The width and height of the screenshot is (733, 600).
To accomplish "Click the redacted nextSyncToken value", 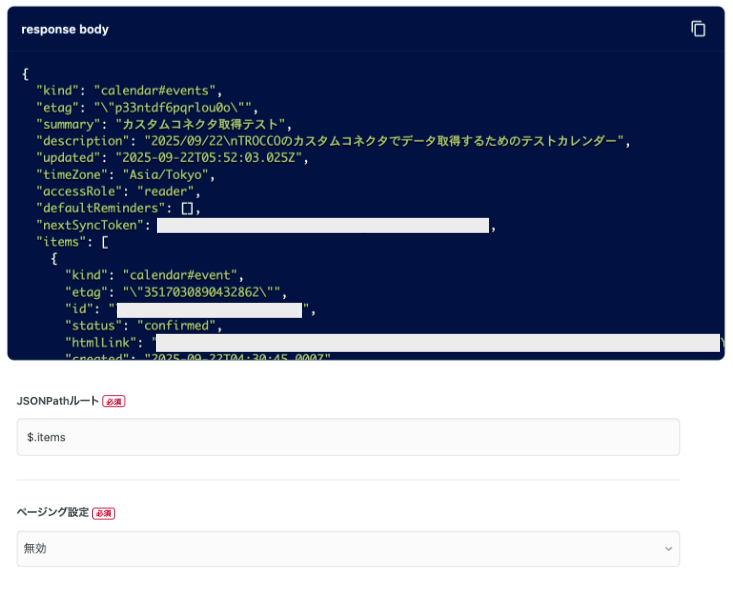I will coord(323,225).
